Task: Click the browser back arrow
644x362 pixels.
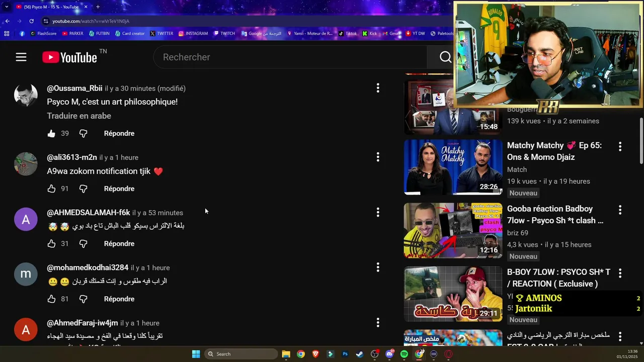Action: (x=7, y=21)
